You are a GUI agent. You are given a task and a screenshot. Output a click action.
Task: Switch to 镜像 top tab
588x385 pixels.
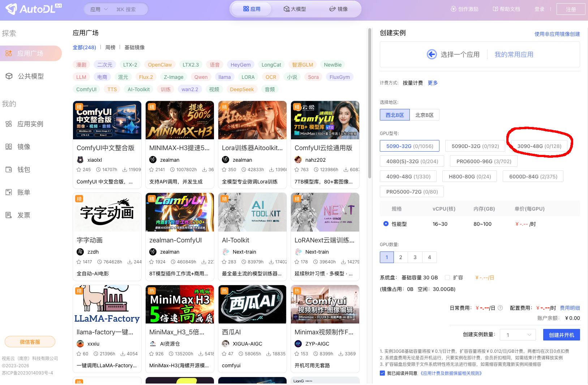pyautogui.click(x=339, y=9)
